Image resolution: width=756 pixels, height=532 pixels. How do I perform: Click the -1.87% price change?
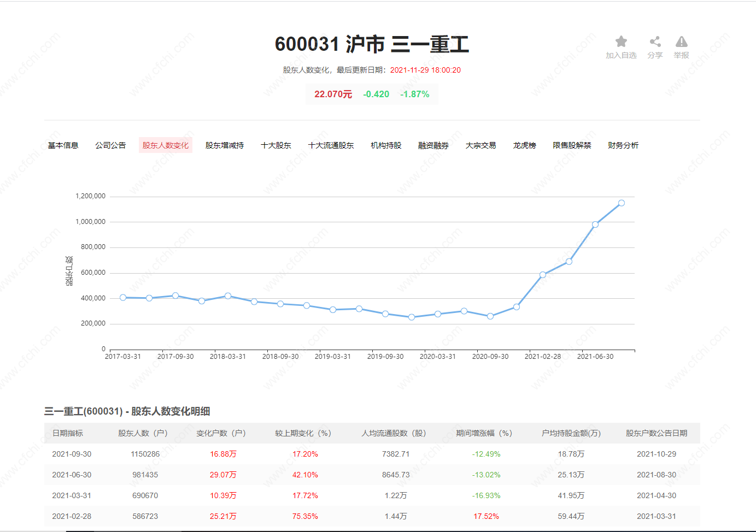pyautogui.click(x=415, y=94)
